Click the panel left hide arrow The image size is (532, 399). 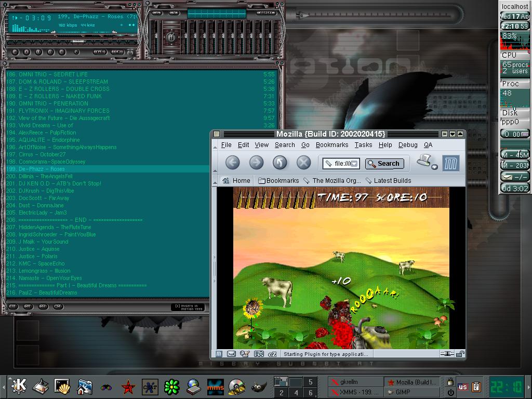click(3, 387)
